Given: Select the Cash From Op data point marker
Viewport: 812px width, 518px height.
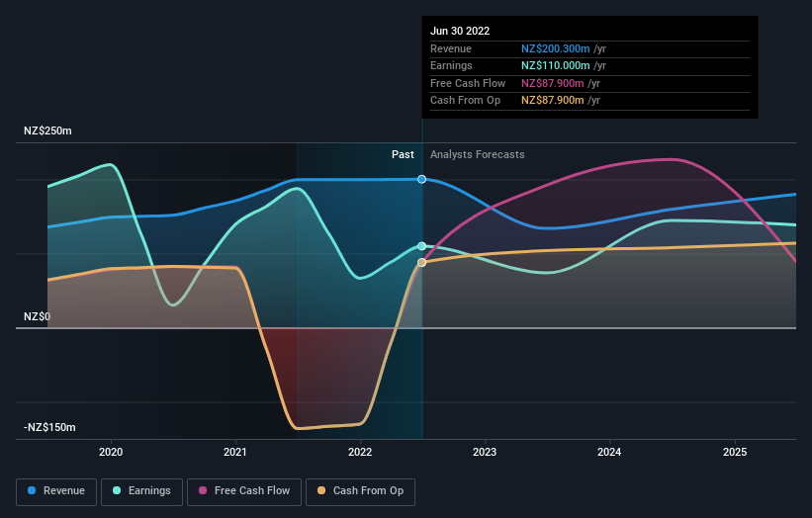Looking at the screenshot, I should (x=421, y=262).
